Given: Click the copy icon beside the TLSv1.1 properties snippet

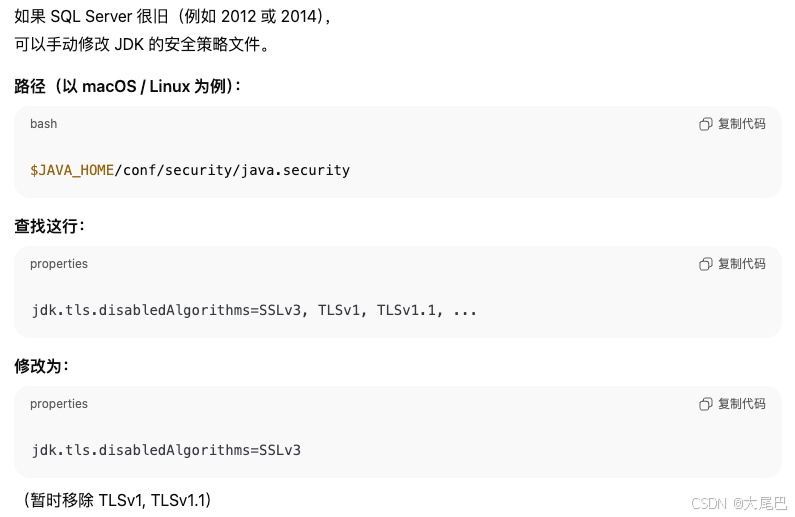Looking at the screenshot, I should tap(705, 264).
